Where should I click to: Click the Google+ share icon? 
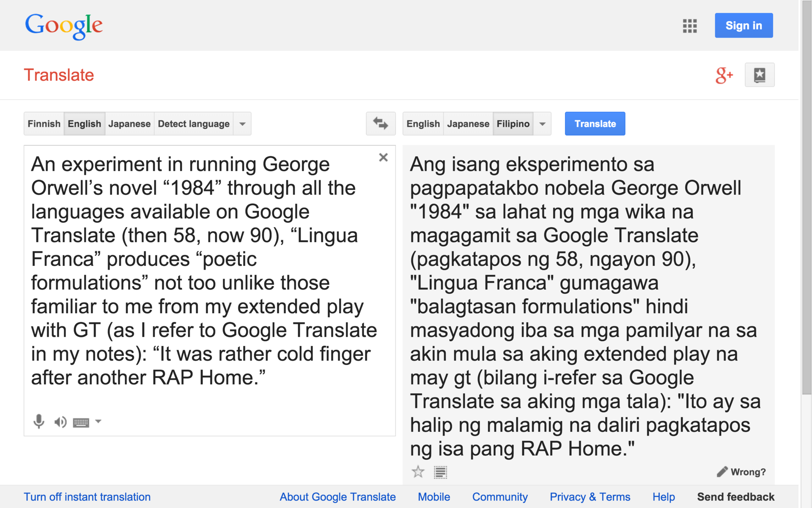[x=724, y=75]
